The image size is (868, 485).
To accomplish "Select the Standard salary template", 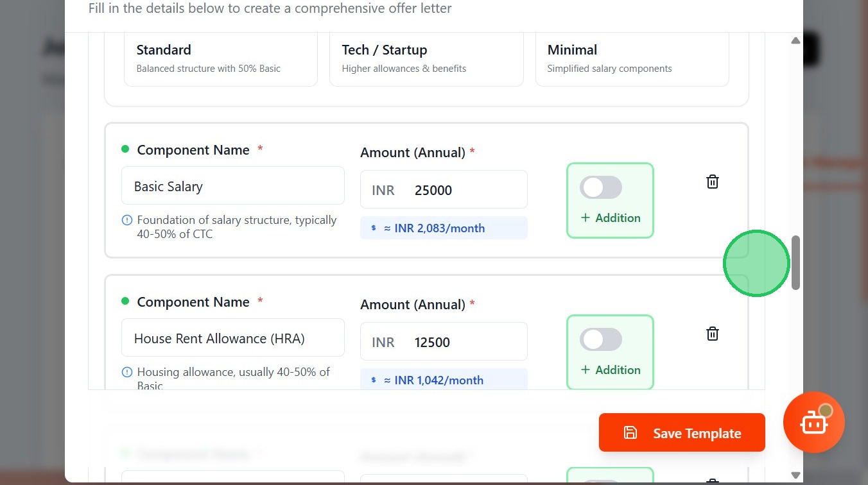I will coord(220,58).
